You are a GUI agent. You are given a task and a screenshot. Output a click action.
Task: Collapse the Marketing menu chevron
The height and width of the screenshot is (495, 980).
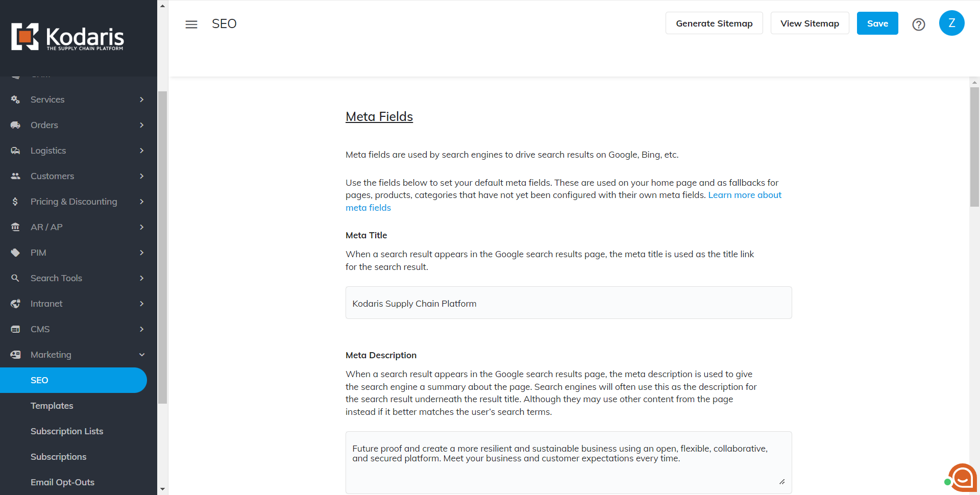(x=142, y=355)
